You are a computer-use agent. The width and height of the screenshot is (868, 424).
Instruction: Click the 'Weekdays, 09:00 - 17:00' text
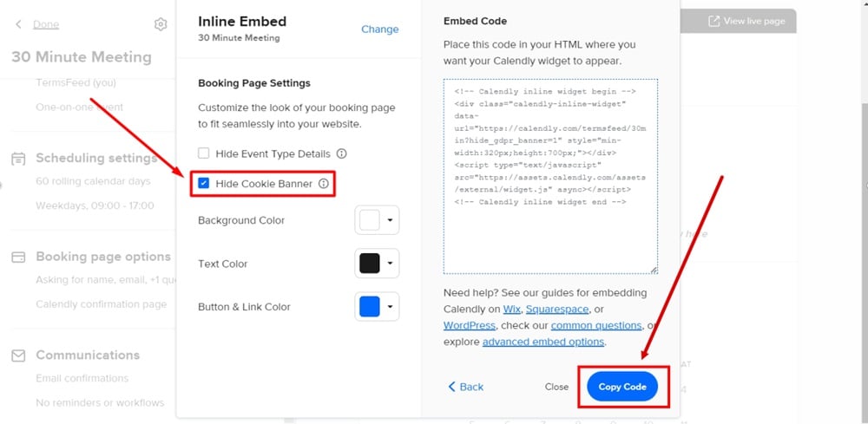(95, 205)
